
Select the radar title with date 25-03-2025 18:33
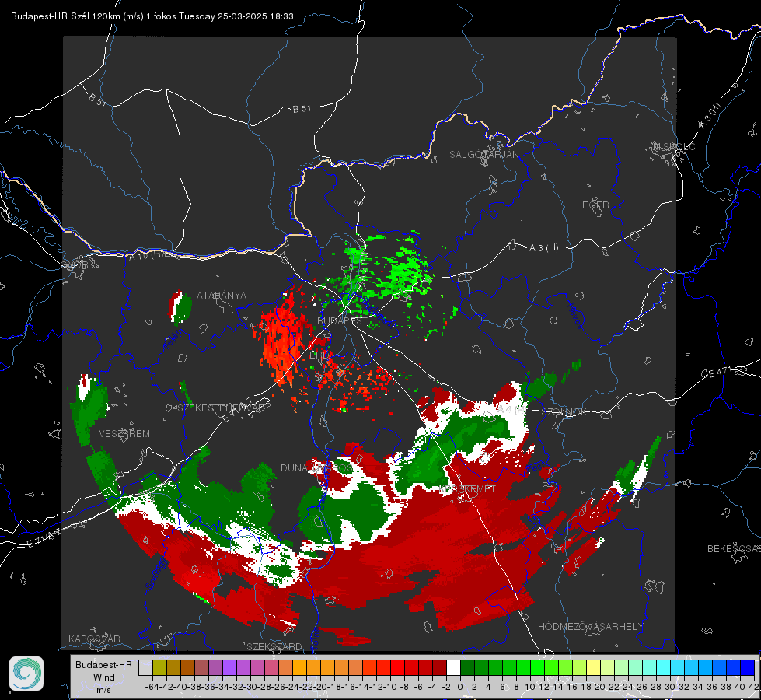tap(152, 16)
